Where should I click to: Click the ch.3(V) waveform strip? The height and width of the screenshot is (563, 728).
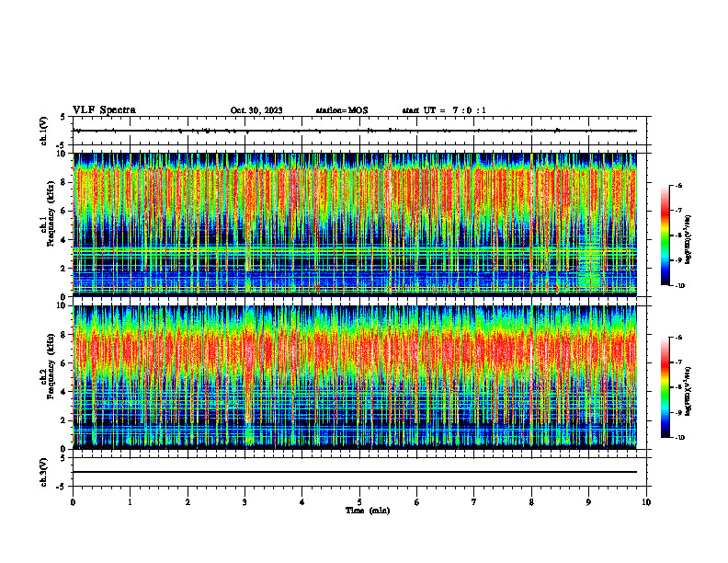[x=359, y=472]
